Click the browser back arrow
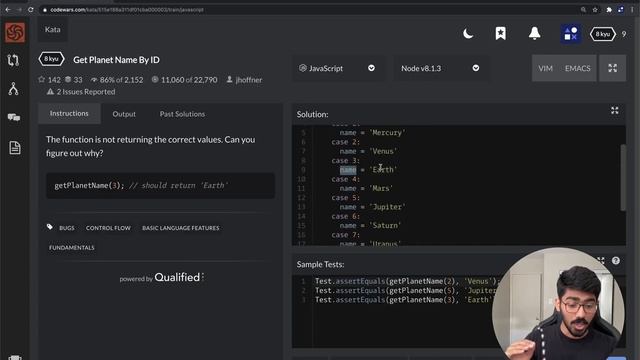The height and width of the screenshot is (360, 640). point(8,9)
